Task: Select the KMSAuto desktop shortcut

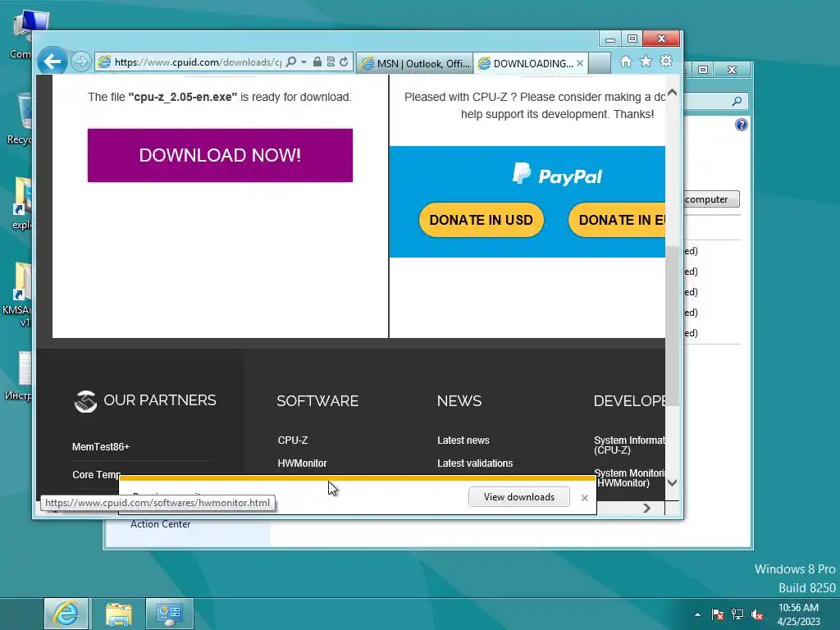Action: pos(18,295)
